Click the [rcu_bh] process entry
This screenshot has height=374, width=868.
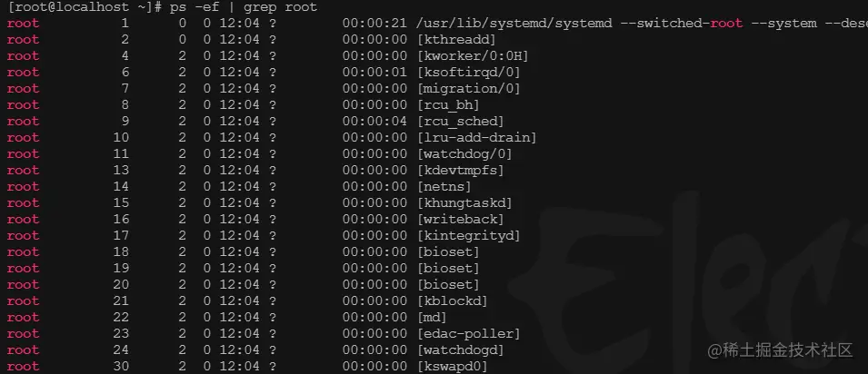(448, 105)
